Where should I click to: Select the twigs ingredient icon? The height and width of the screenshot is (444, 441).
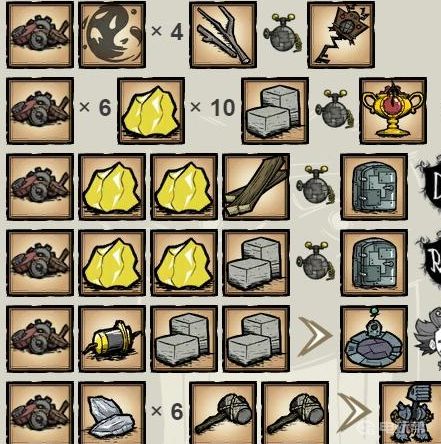(223, 35)
